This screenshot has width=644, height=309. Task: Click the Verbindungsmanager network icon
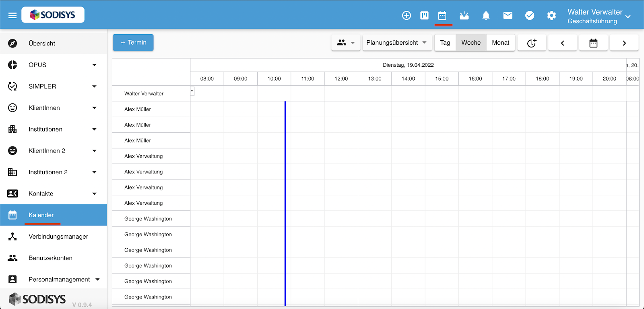(x=12, y=237)
